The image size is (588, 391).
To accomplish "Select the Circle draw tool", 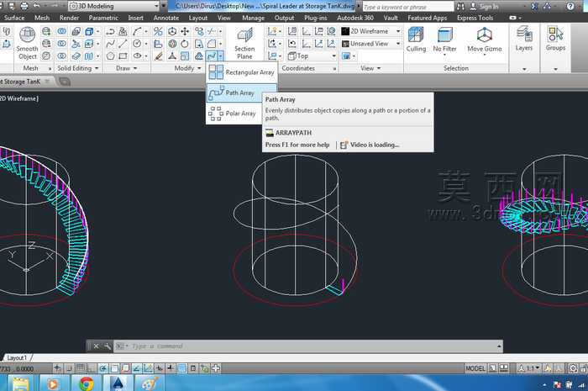I will point(137,44).
